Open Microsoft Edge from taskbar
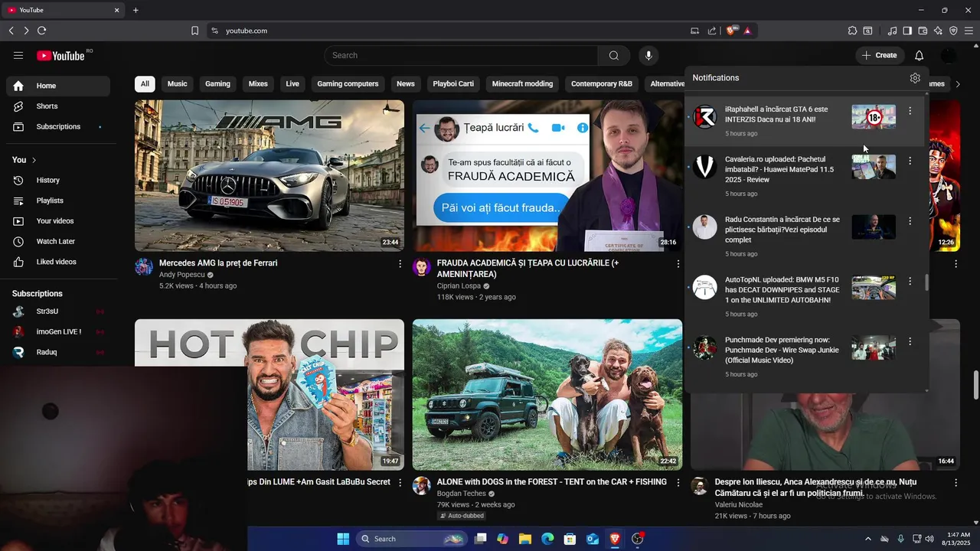Image resolution: width=980 pixels, height=551 pixels. 547,539
